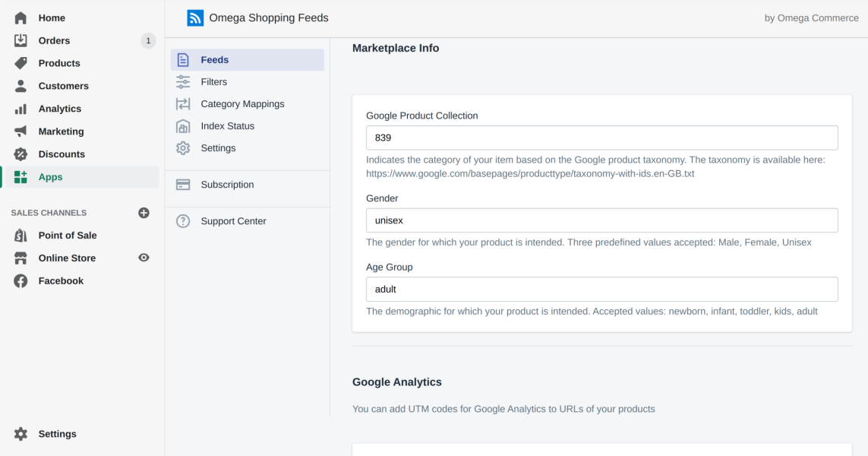Viewport: 868px width, 456px height.
Task: Click the Subscription card icon
Action: (x=183, y=185)
